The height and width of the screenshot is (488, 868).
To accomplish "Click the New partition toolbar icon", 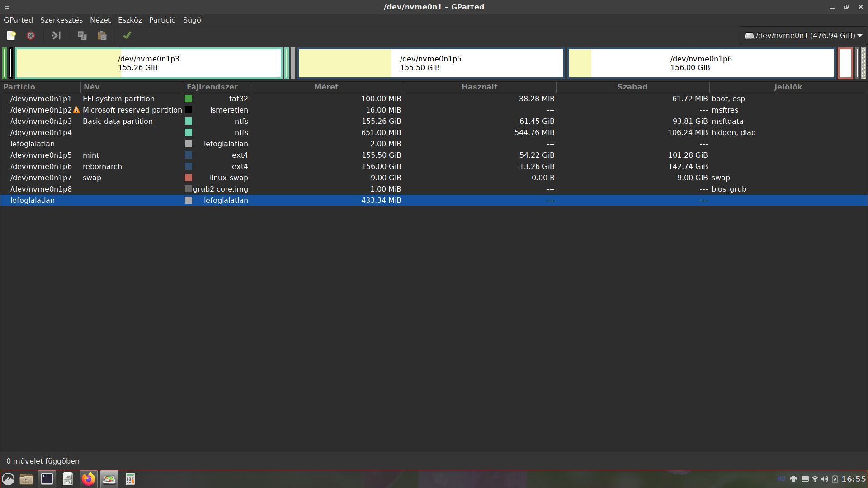I will (11, 35).
